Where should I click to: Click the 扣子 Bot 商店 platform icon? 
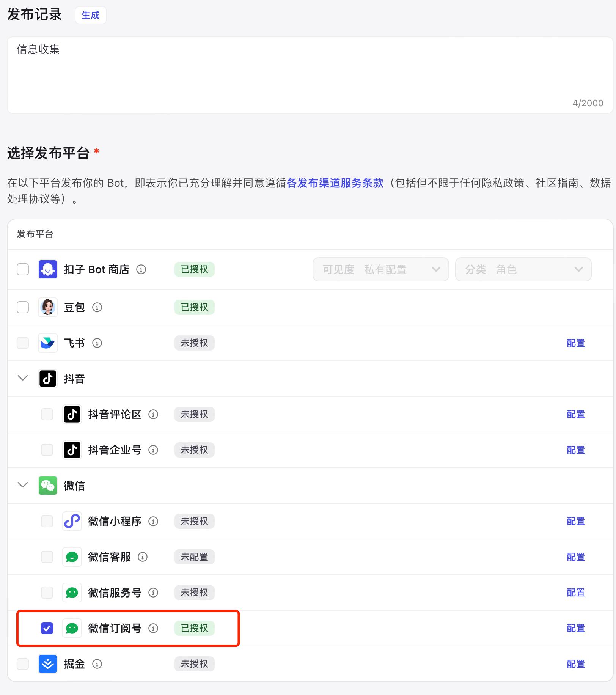point(48,269)
